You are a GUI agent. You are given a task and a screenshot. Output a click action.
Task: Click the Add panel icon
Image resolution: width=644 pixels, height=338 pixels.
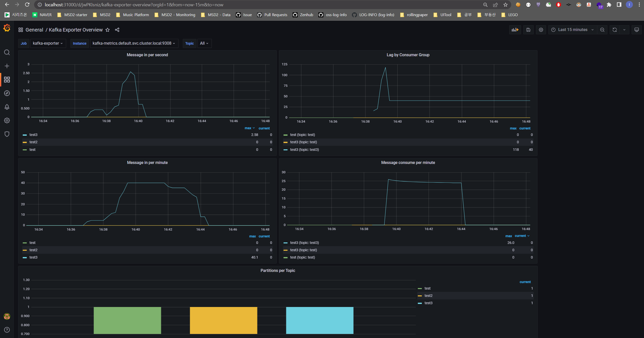[x=515, y=30]
